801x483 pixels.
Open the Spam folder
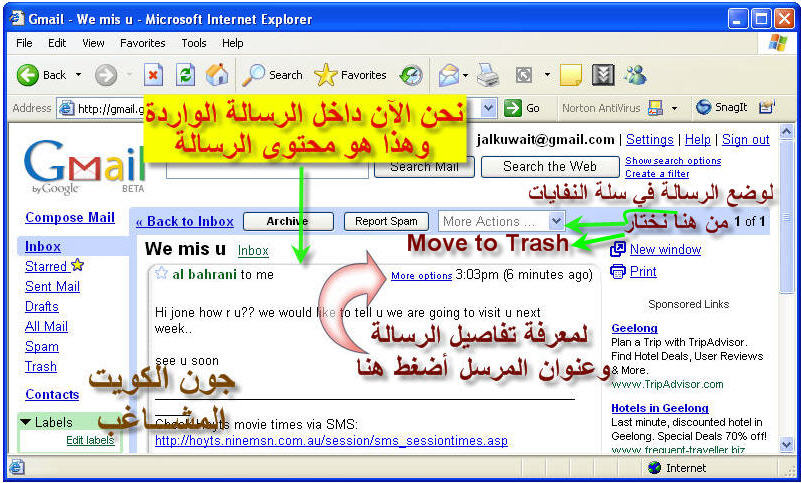pyautogui.click(x=42, y=346)
